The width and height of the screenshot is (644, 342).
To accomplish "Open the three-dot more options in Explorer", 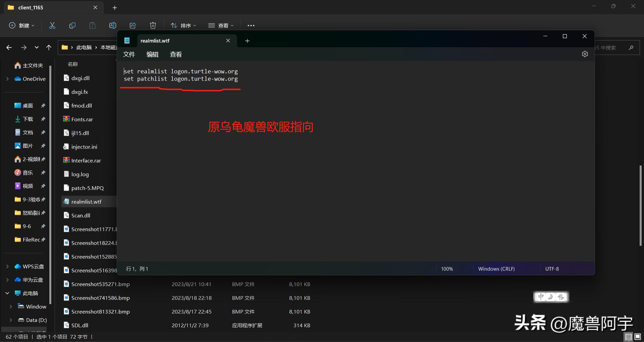I will pos(251,25).
